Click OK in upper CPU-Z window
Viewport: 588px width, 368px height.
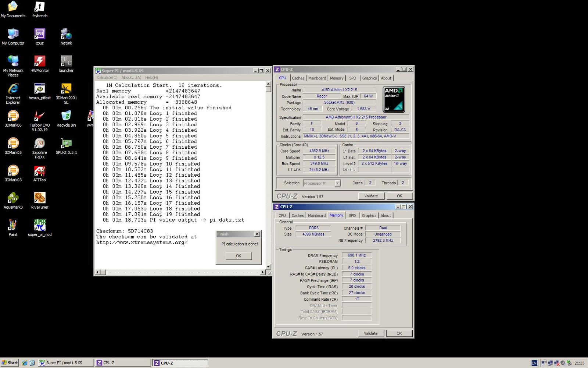(x=399, y=196)
